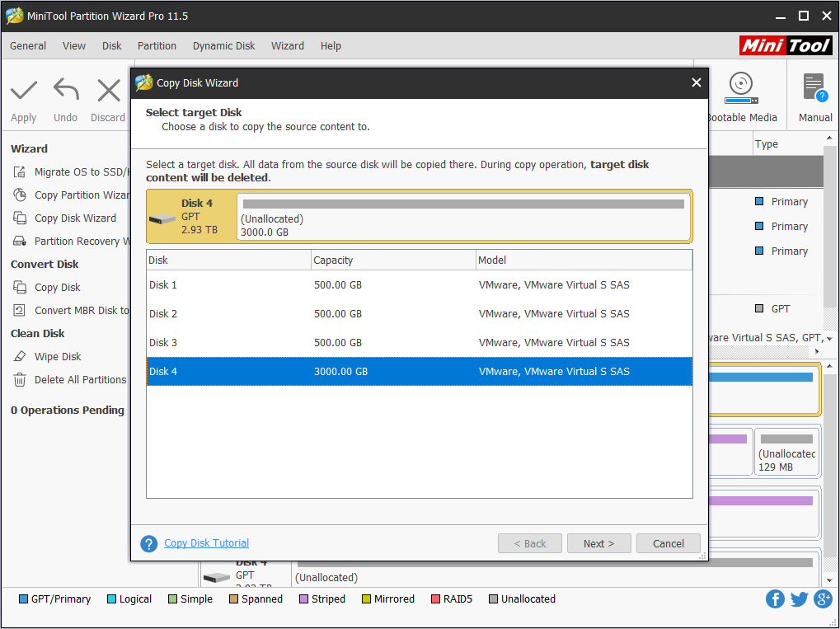Open the Partition menu
The height and width of the screenshot is (629, 840).
click(x=157, y=46)
